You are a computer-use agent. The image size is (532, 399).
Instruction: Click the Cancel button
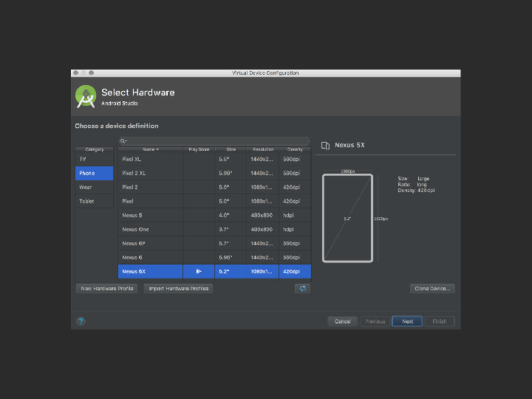(x=342, y=321)
